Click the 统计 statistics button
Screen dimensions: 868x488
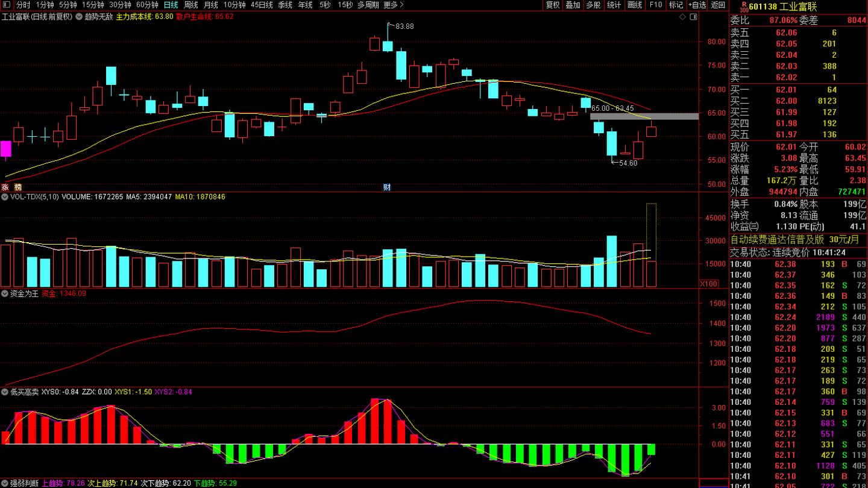pos(614,5)
